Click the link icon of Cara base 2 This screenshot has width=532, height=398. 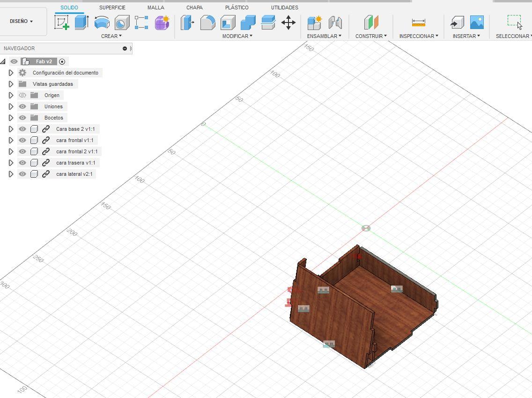point(46,129)
